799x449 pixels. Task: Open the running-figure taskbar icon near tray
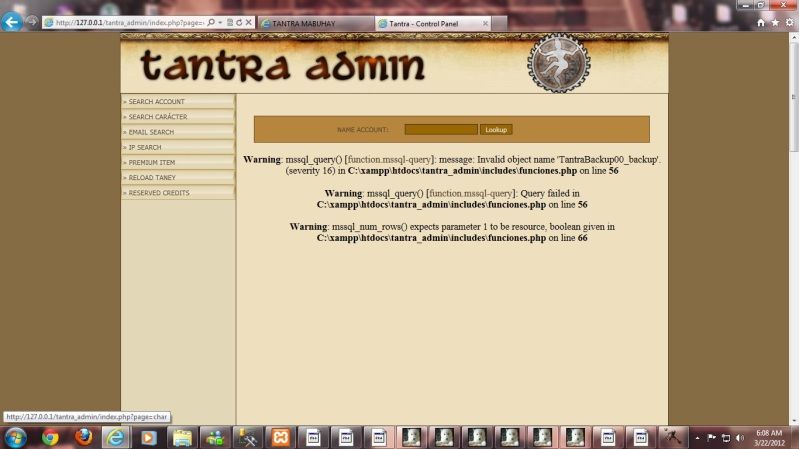(673, 437)
